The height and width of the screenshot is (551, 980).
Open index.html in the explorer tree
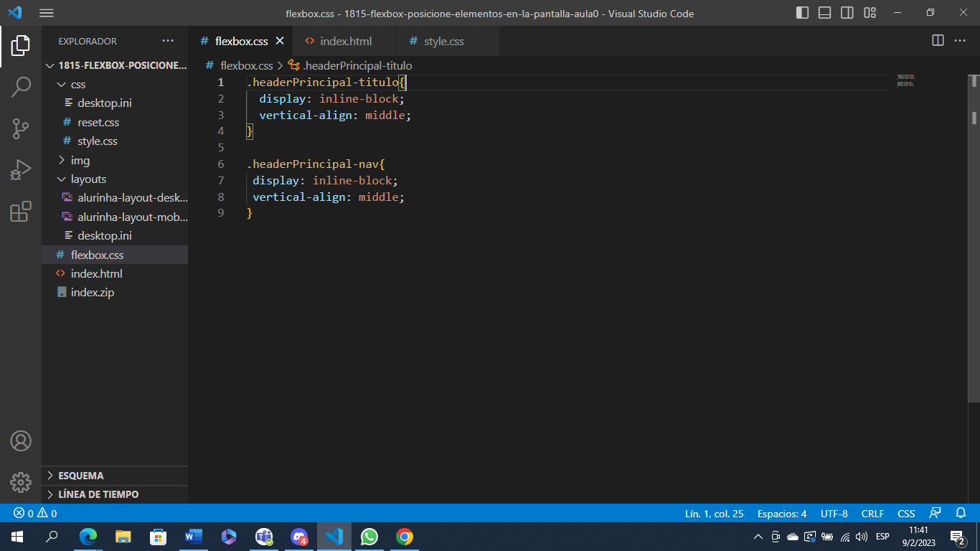115,273
